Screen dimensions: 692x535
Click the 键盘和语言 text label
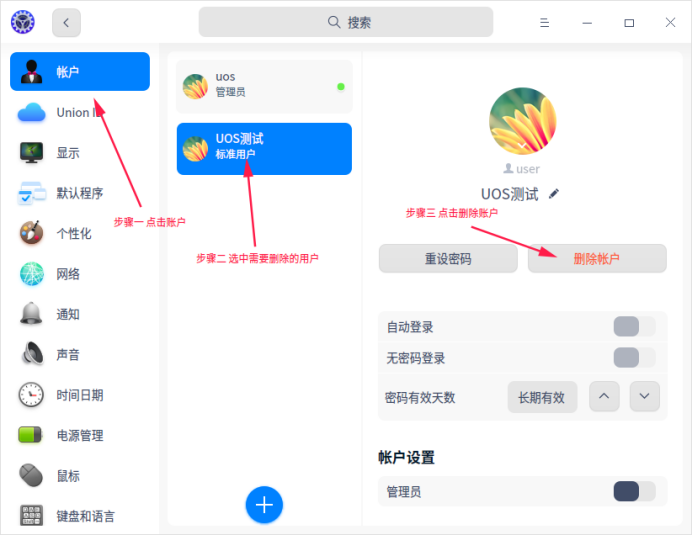(x=86, y=516)
